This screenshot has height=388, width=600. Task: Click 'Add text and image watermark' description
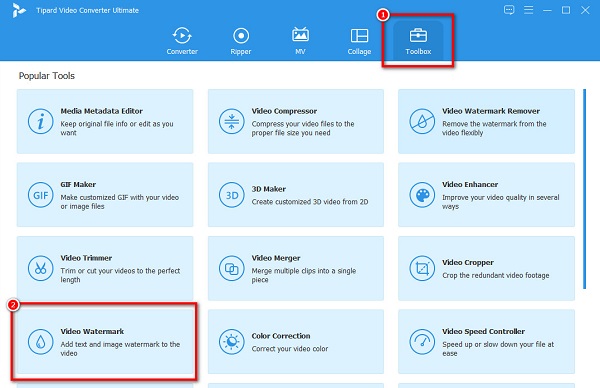(x=120, y=349)
